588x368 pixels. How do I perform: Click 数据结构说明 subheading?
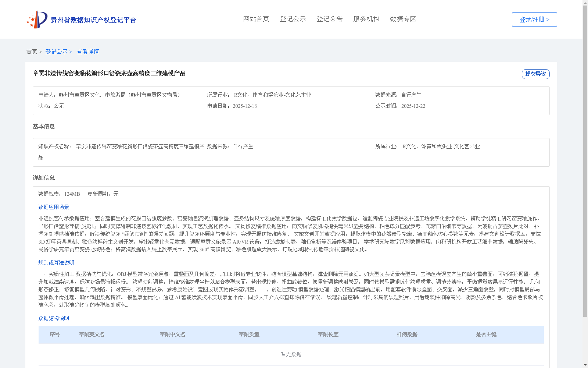(x=54, y=318)
